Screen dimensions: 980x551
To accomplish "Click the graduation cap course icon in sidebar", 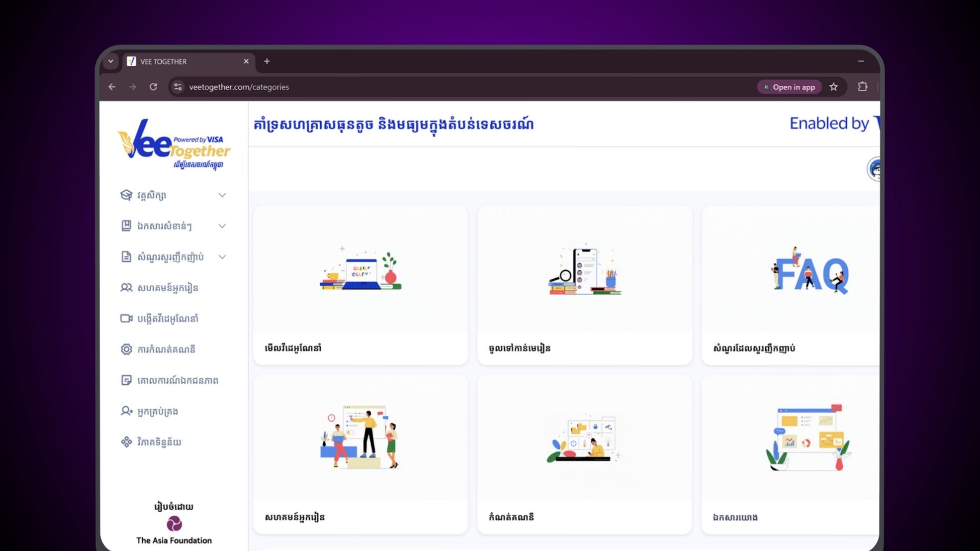I will tap(126, 195).
